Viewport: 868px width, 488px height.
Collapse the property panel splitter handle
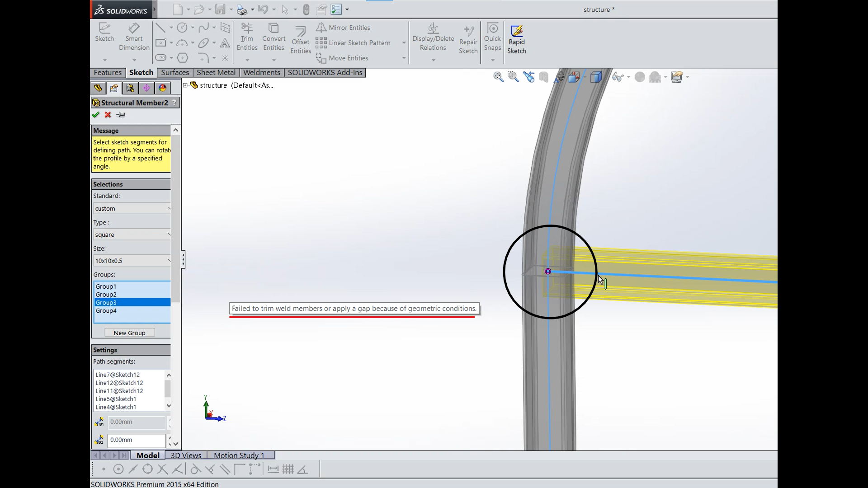(x=183, y=259)
